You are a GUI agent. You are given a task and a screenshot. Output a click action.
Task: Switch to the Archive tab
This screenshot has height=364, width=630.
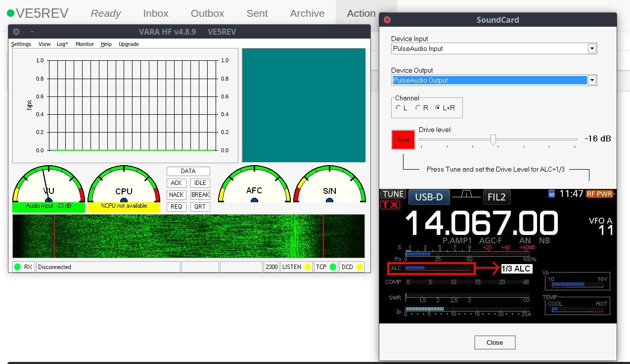click(x=308, y=13)
